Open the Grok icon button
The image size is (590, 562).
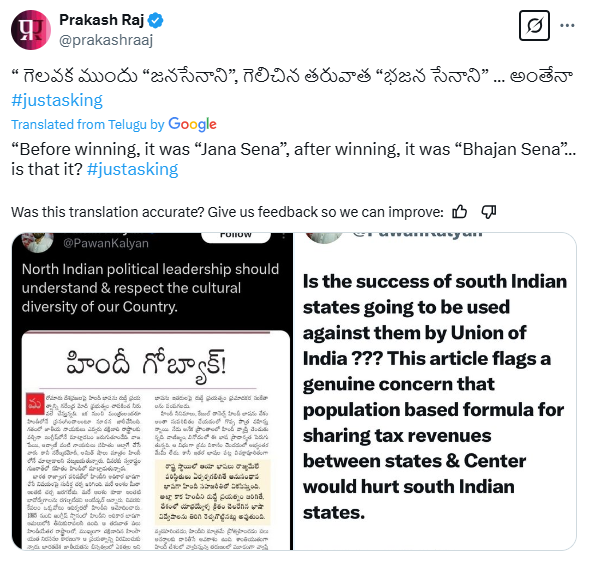pyautogui.click(x=534, y=26)
